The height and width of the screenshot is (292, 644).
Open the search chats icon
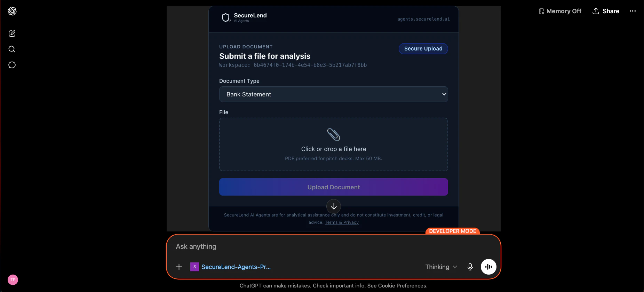(12, 49)
